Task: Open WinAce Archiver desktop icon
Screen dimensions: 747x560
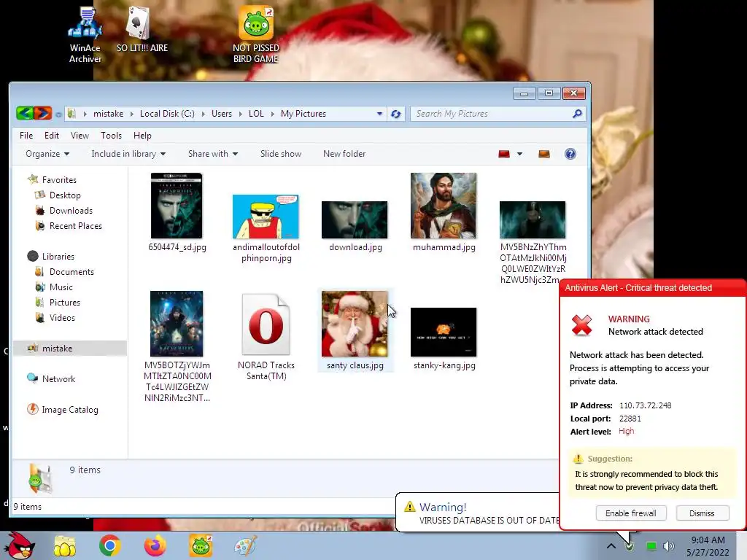Action: 85,36
